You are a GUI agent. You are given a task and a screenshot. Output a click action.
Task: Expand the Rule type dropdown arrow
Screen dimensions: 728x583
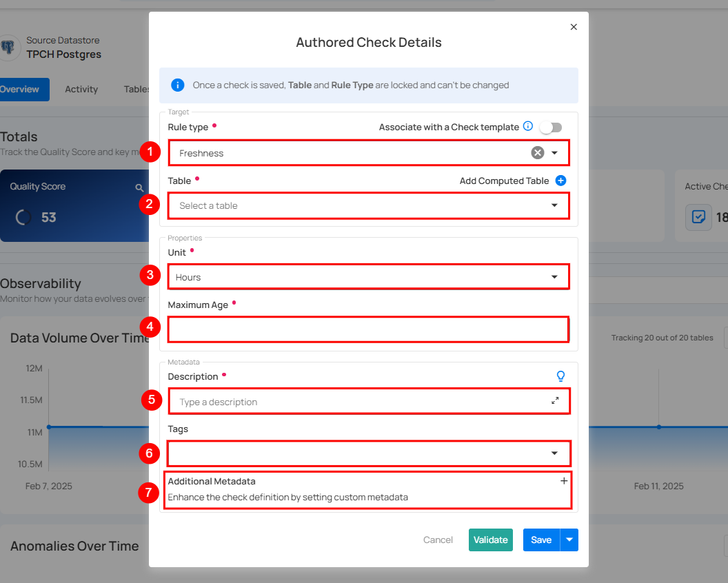click(x=555, y=153)
